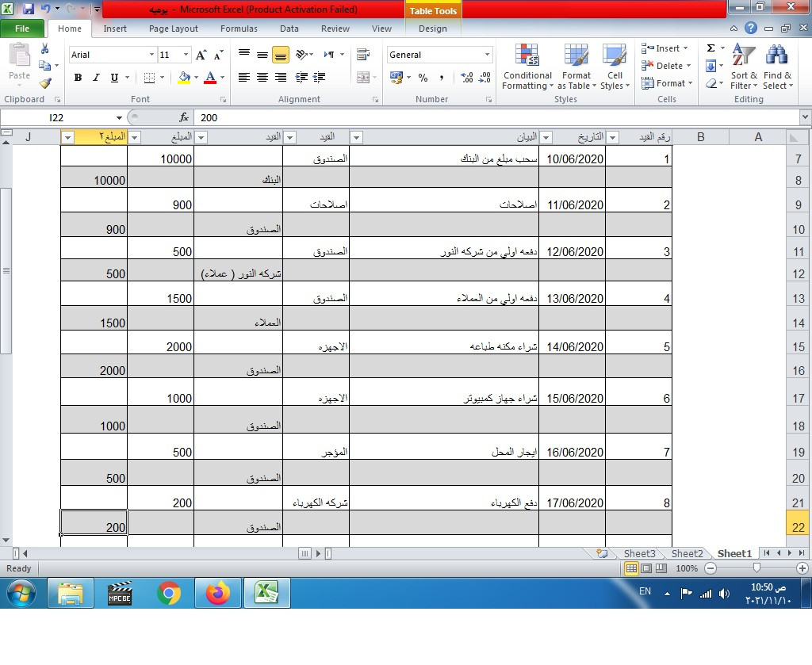Open filter dropdown for المبلغ٢ column
The width and height of the screenshot is (812, 665).
68,138
